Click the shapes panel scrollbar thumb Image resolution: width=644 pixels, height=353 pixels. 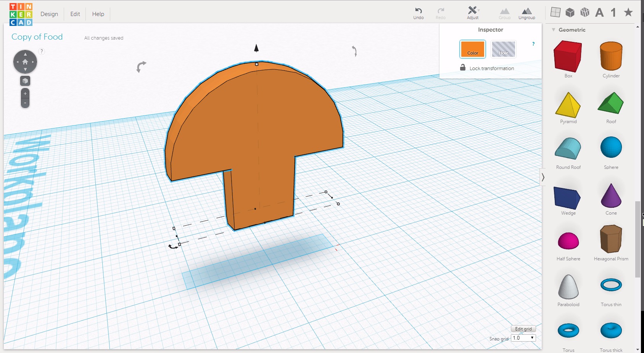[638, 239]
